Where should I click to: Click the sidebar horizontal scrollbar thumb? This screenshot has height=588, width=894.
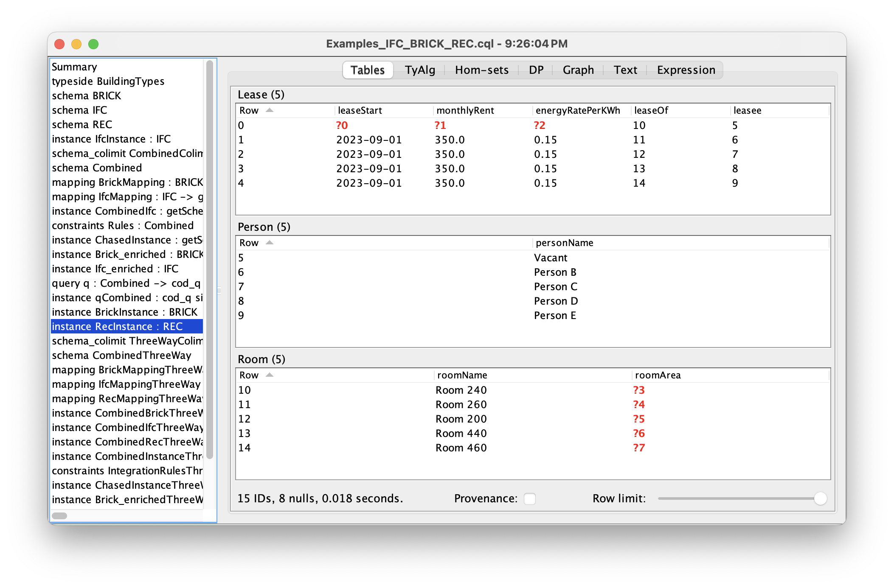59,516
